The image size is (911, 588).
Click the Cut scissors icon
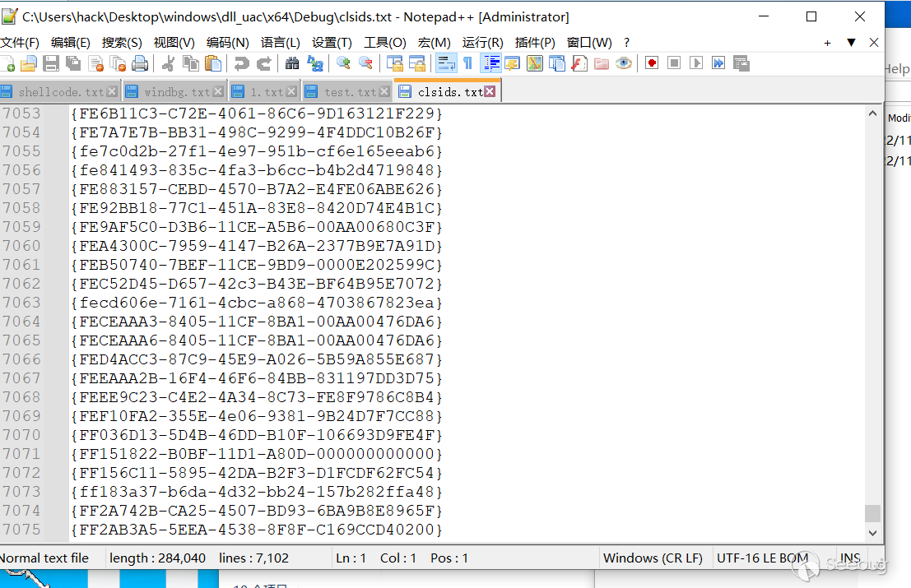click(169, 63)
